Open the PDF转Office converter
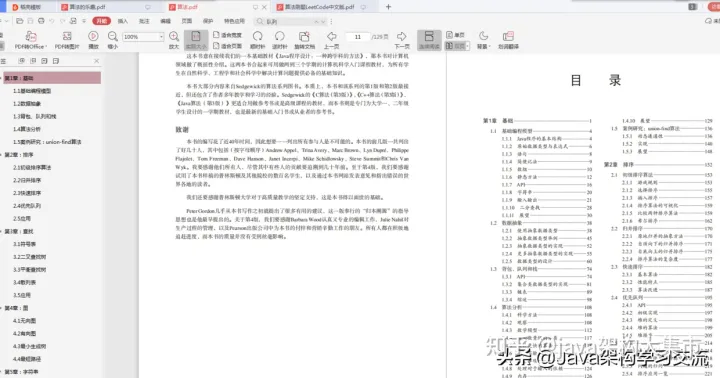720x378 pixels. coord(30,40)
